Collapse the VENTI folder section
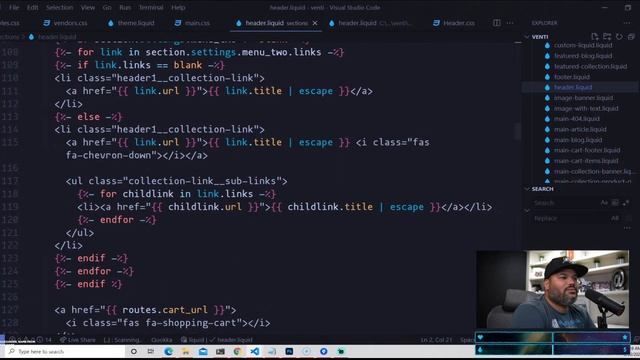The width and height of the screenshot is (640, 360). pos(527,37)
